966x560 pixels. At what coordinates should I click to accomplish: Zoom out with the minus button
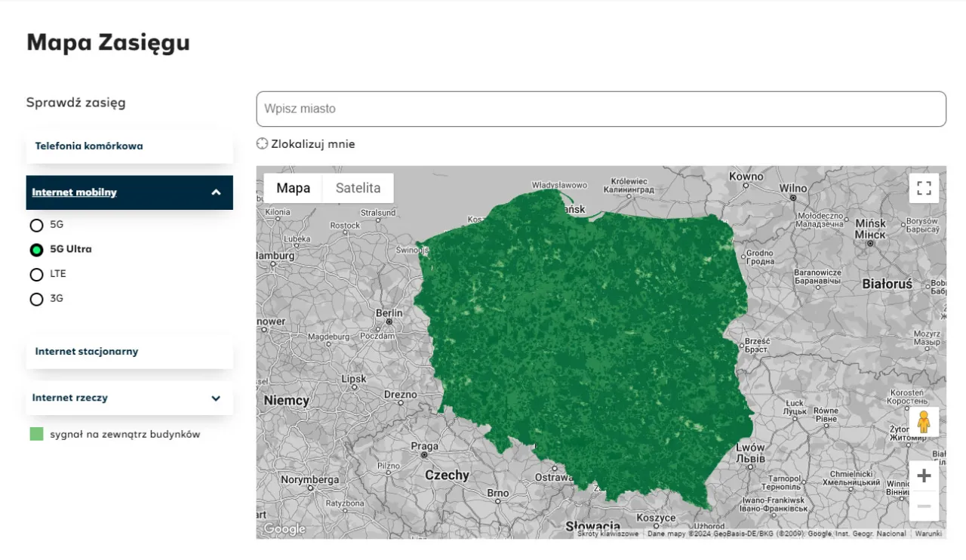924,506
